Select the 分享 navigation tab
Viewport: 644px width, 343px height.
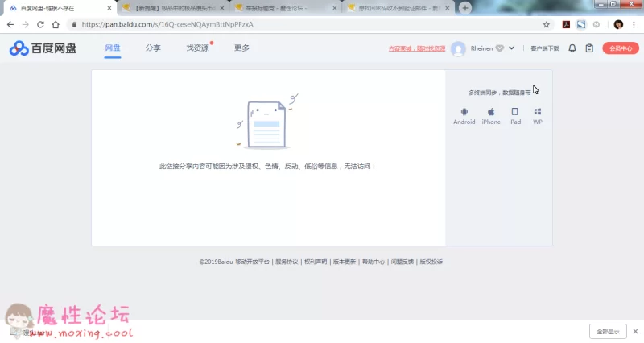tap(153, 48)
